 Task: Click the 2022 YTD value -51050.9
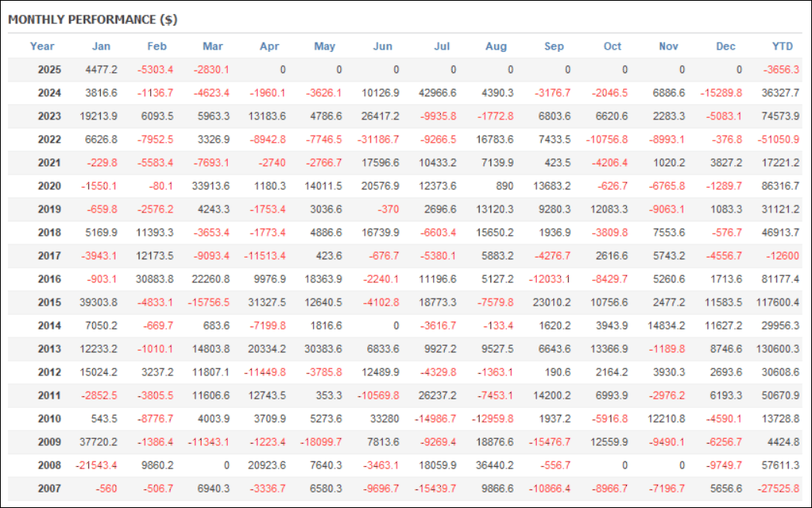[779, 140]
